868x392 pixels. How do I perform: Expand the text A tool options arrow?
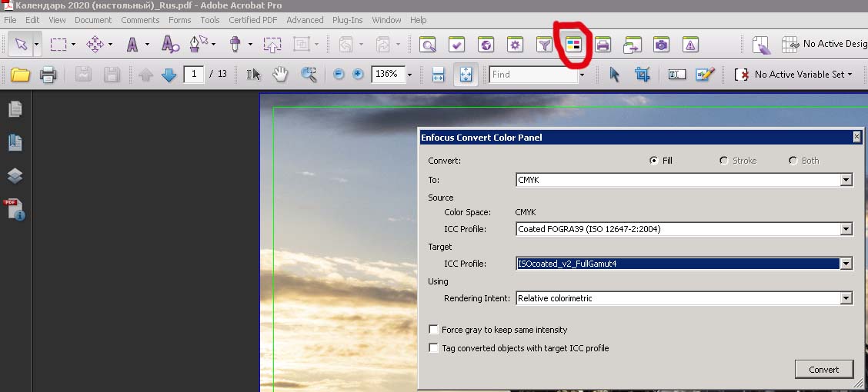pyautogui.click(x=147, y=45)
